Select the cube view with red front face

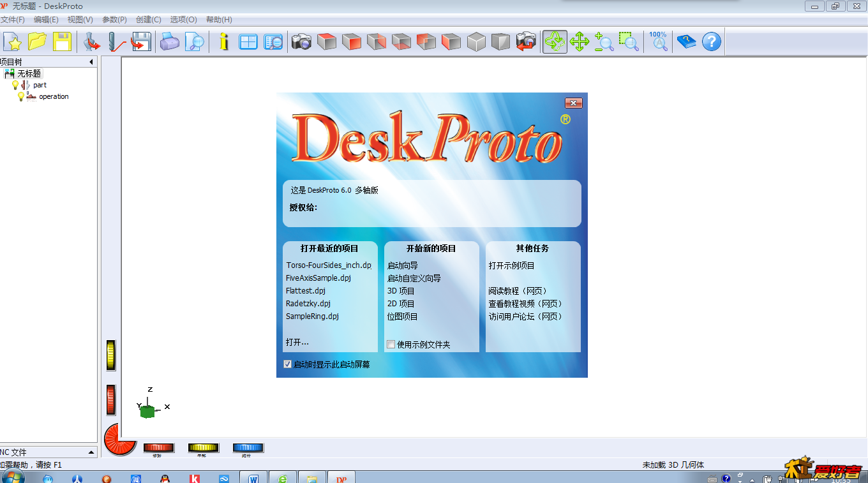[x=352, y=42]
